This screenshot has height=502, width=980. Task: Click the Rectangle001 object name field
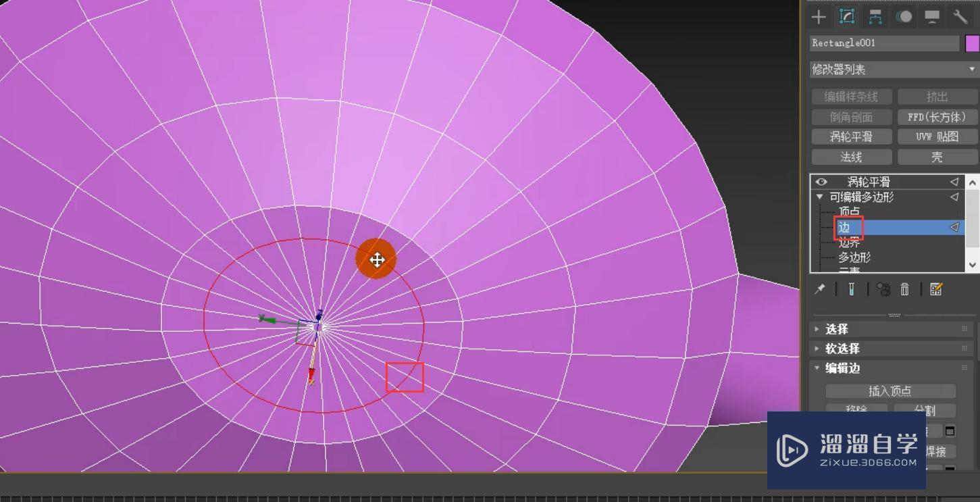[884, 43]
